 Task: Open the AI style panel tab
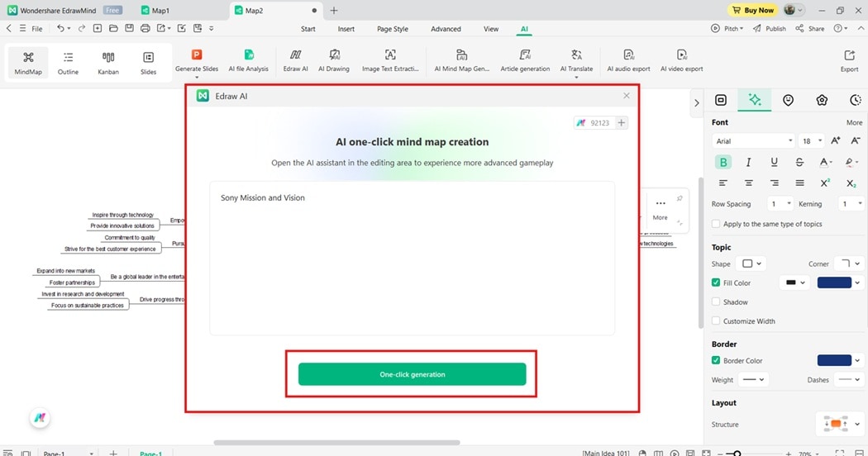(x=754, y=100)
